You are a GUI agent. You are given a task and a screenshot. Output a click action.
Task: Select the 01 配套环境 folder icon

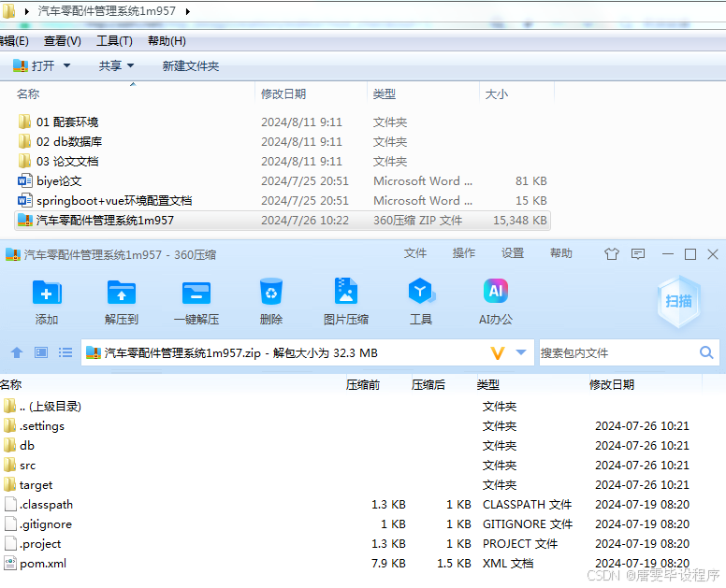(x=24, y=122)
